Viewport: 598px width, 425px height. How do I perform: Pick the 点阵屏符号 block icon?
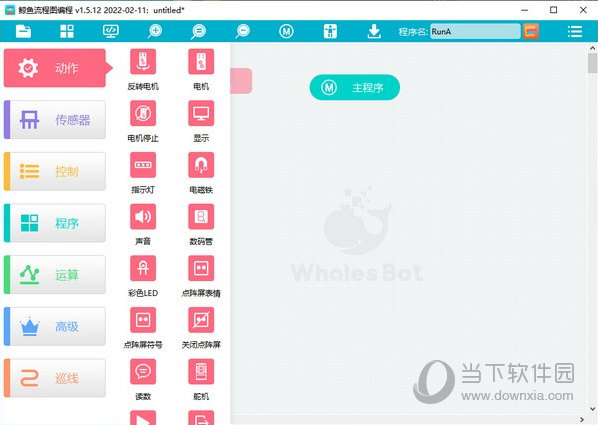click(143, 320)
